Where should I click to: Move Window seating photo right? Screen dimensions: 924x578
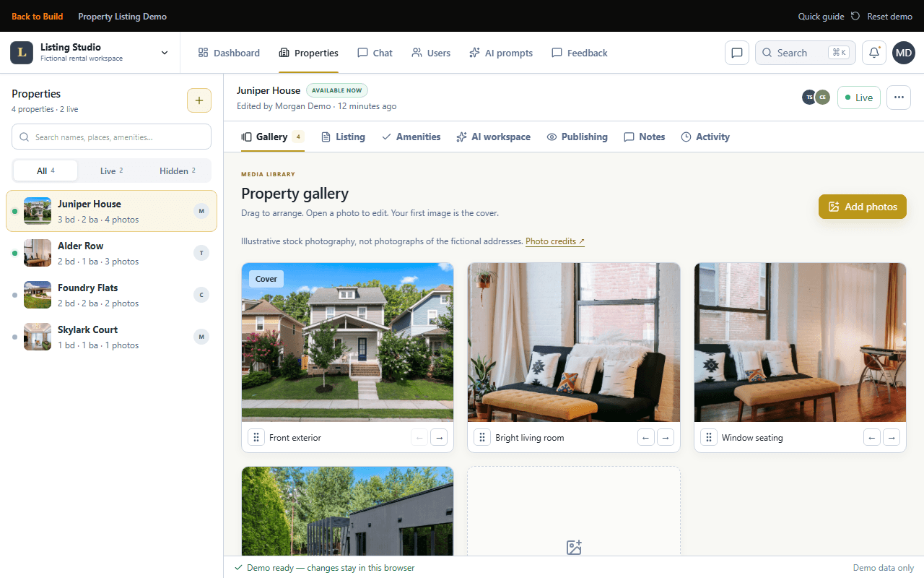click(892, 438)
